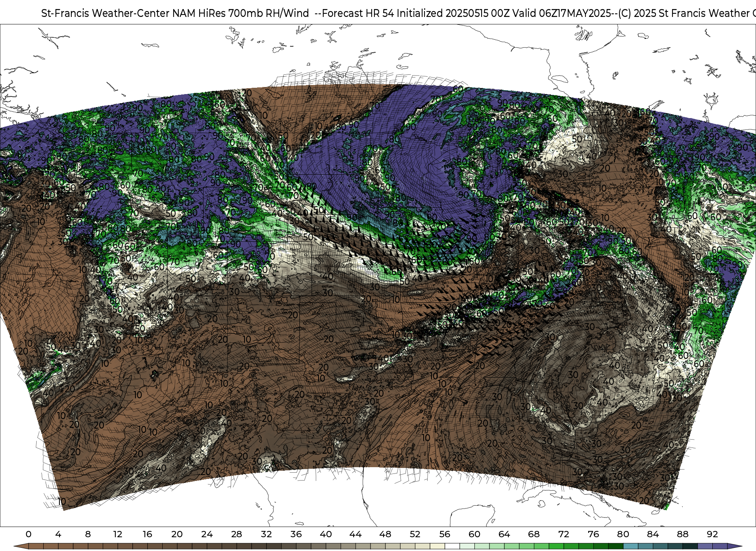The width and height of the screenshot is (756, 551).
Task: Click the colorbar label "84"
Action: coord(653,534)
